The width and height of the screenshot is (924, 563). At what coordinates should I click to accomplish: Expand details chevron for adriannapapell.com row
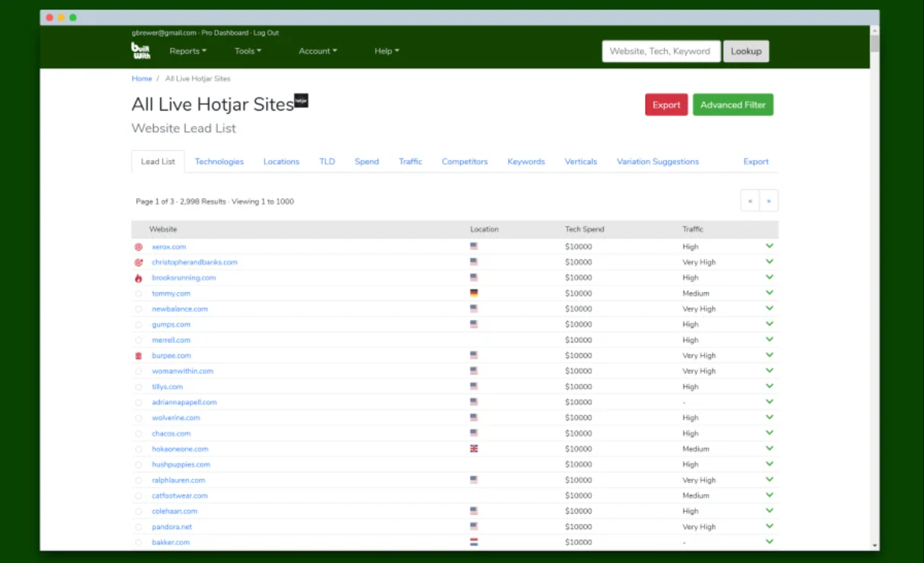point(769,402)
